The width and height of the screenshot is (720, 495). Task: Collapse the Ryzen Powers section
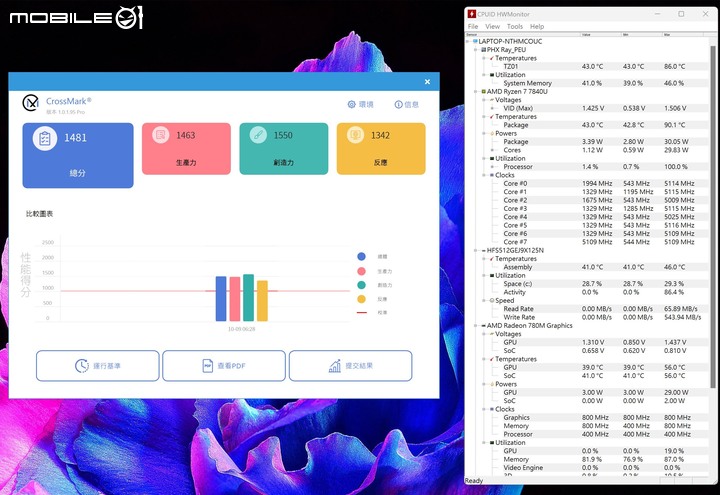484,133
